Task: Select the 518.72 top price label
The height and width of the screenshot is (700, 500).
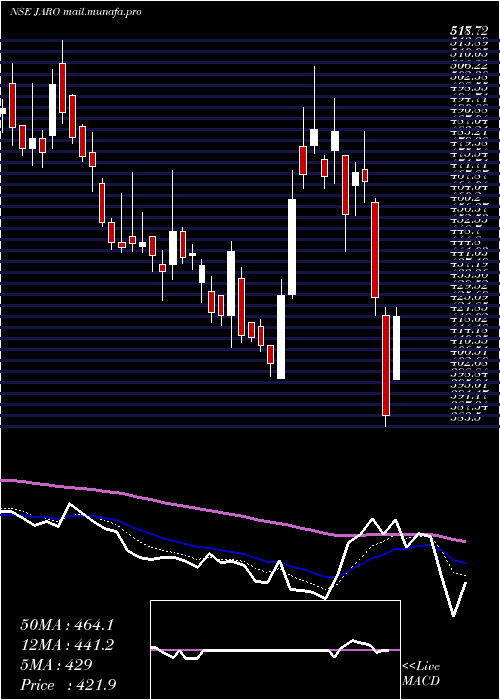Action: point(468,30)
